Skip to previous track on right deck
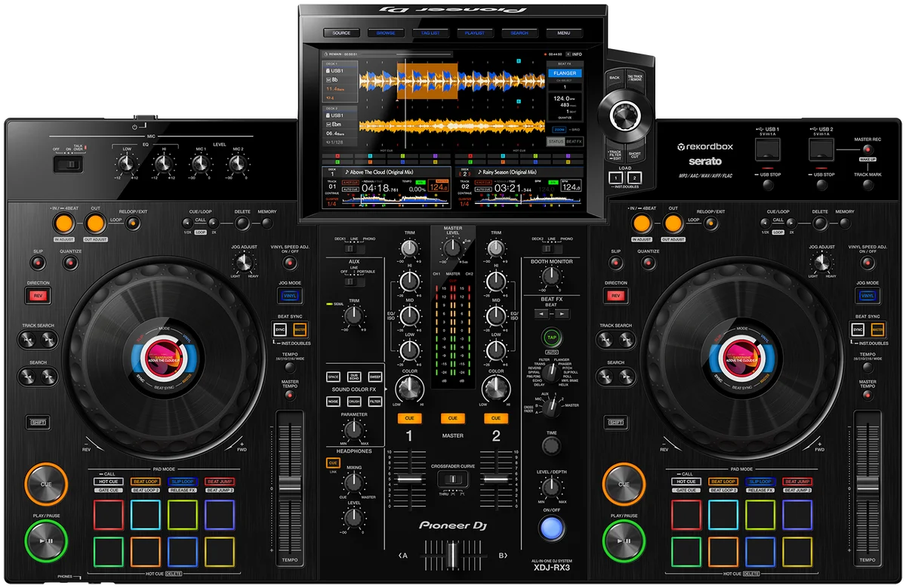Screen dimensions: 906x588 point(607,340)
